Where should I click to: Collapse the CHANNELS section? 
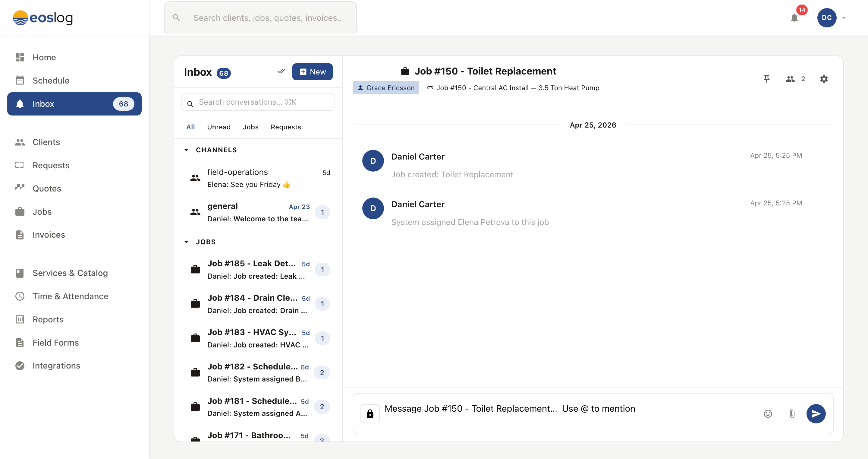point(186,150)
